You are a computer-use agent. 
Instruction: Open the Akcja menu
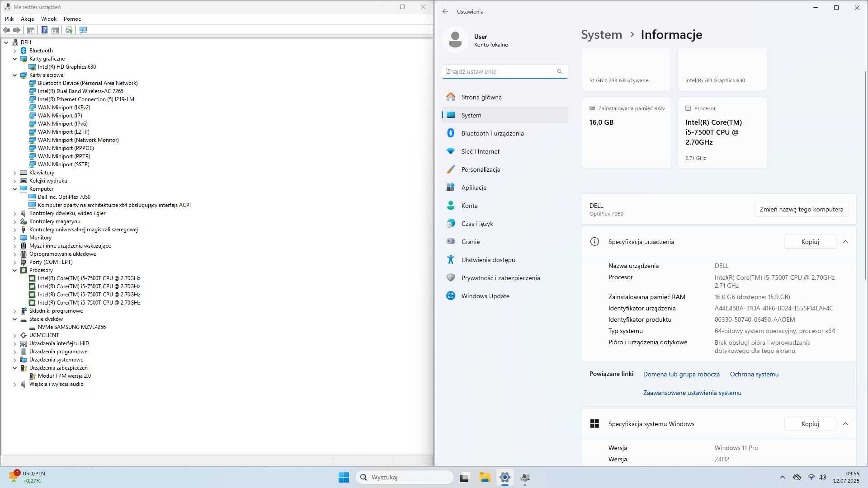point(27,19)
